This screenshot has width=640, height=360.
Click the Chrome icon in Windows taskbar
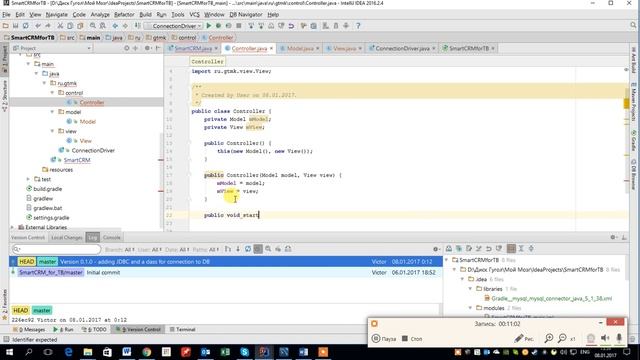pos(147,352)
